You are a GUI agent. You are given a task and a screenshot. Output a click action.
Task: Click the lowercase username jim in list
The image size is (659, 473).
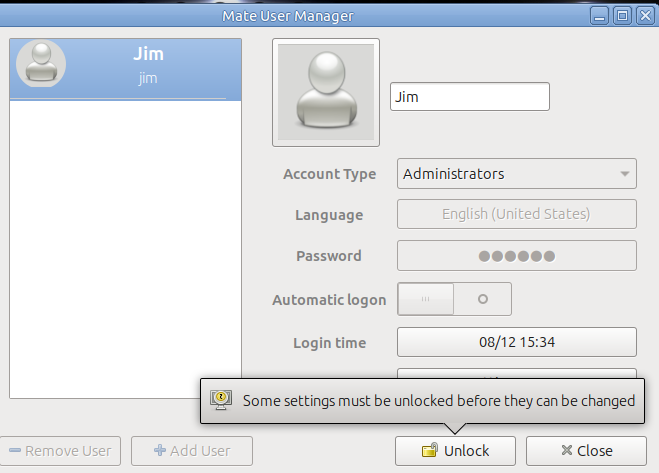pyautogui.click(x=148, y=78)
